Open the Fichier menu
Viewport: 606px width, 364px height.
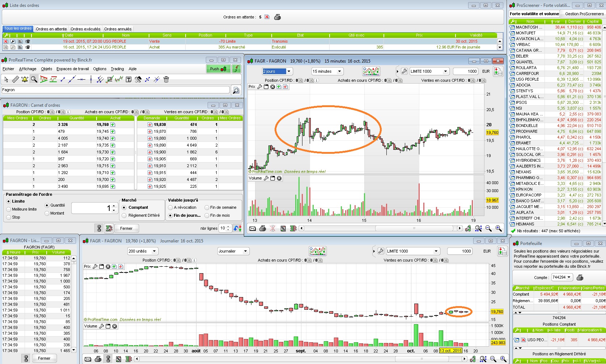pyautogui.click(x=8, y=69)
